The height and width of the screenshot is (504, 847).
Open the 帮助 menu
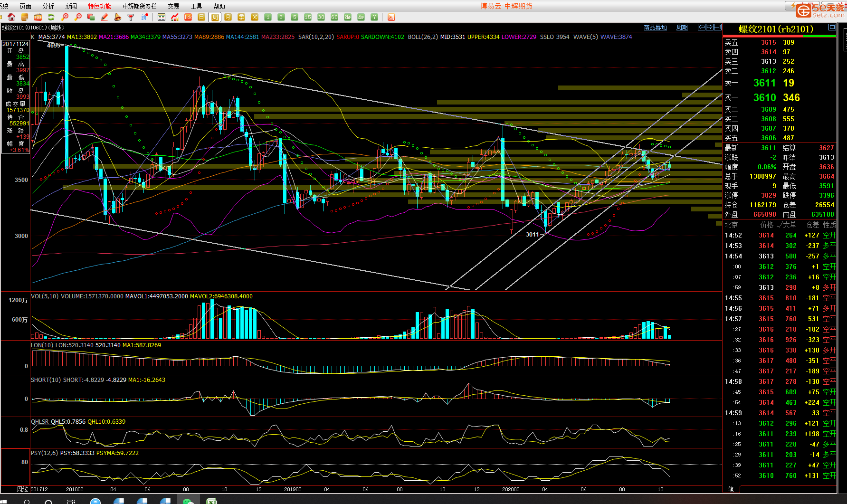(219, 6)
